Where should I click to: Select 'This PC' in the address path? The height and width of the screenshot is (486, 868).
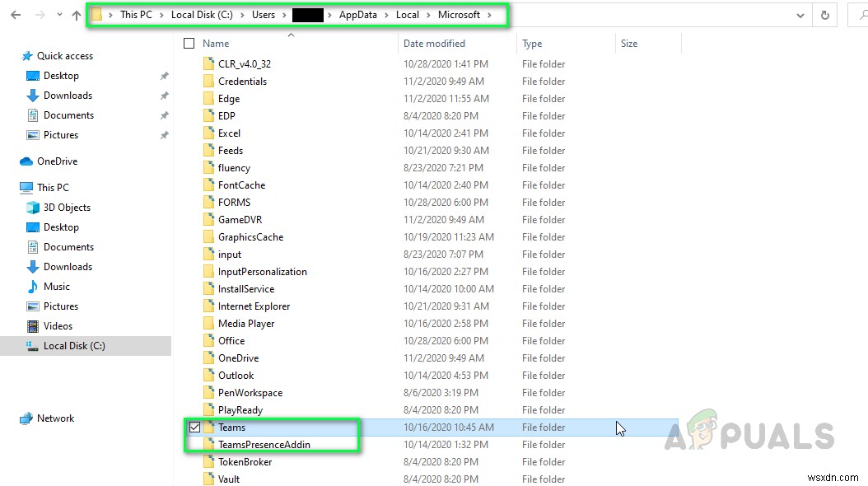(x=136, y=15)
